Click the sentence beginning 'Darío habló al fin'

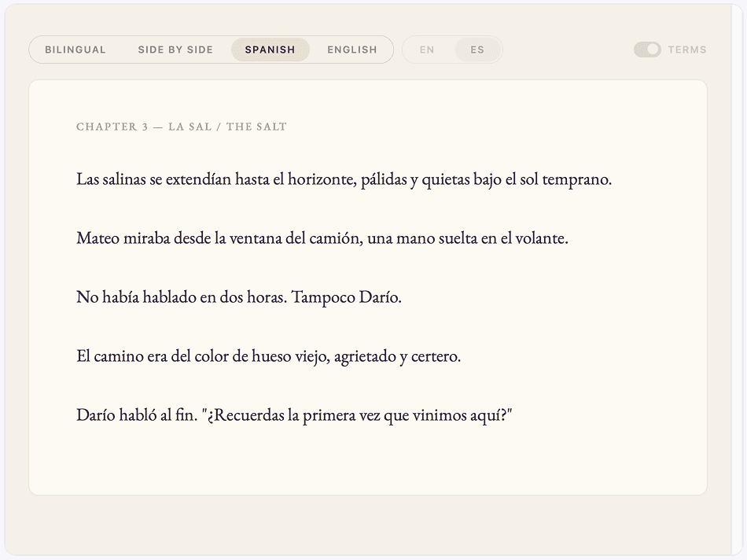pos(294,415)
